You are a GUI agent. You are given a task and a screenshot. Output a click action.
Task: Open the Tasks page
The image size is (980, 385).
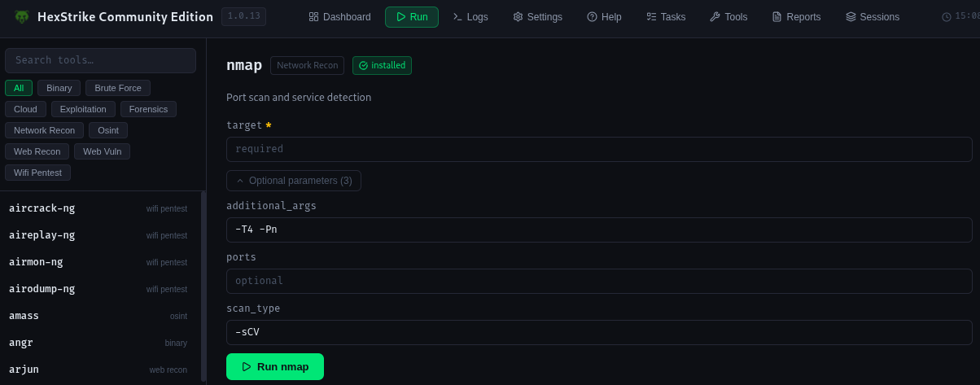(666, 17)
